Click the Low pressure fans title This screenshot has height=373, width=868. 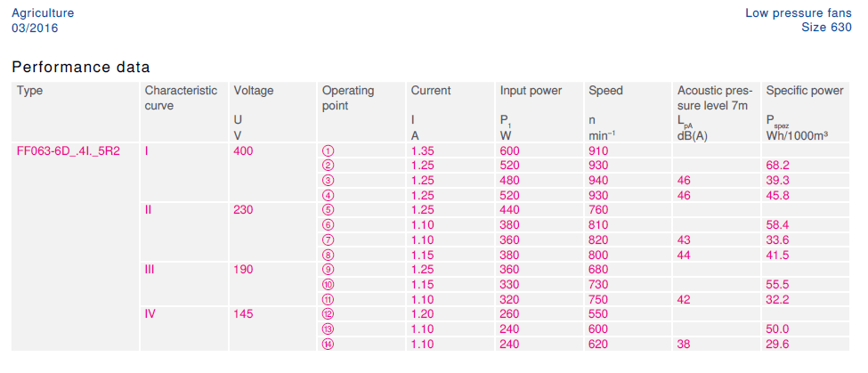[799, 13]
